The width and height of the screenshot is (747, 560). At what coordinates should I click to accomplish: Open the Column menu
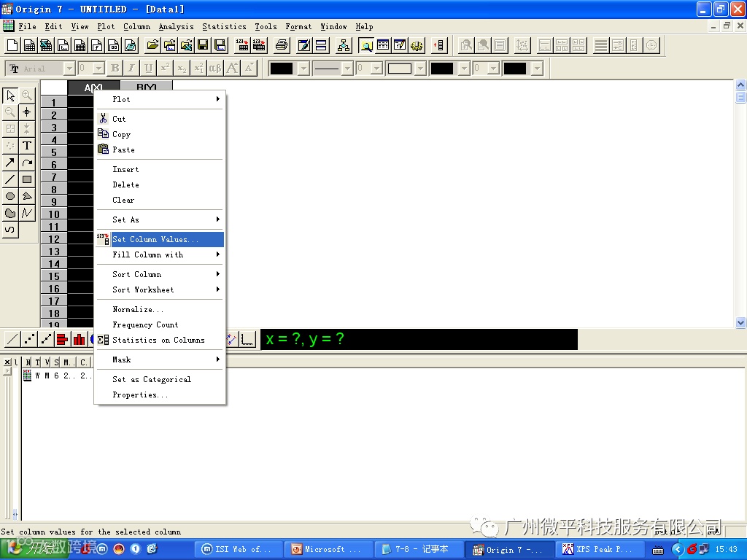point(136,27)
